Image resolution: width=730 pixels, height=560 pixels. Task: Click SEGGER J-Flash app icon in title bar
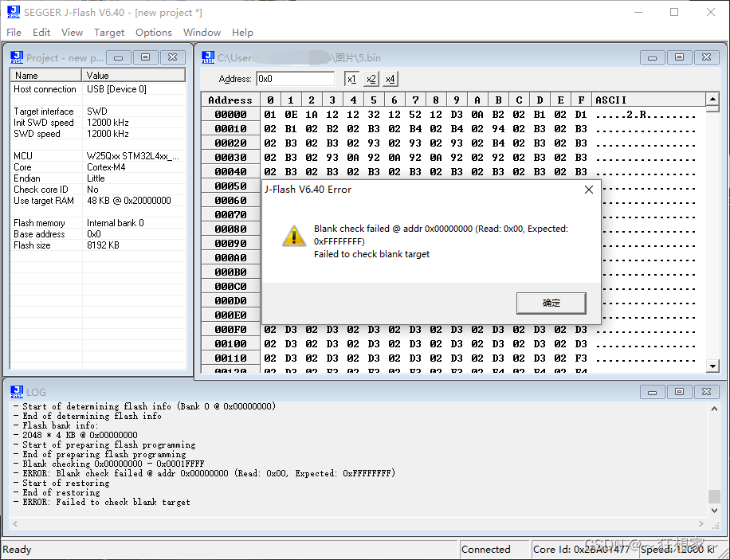(14, 12)
